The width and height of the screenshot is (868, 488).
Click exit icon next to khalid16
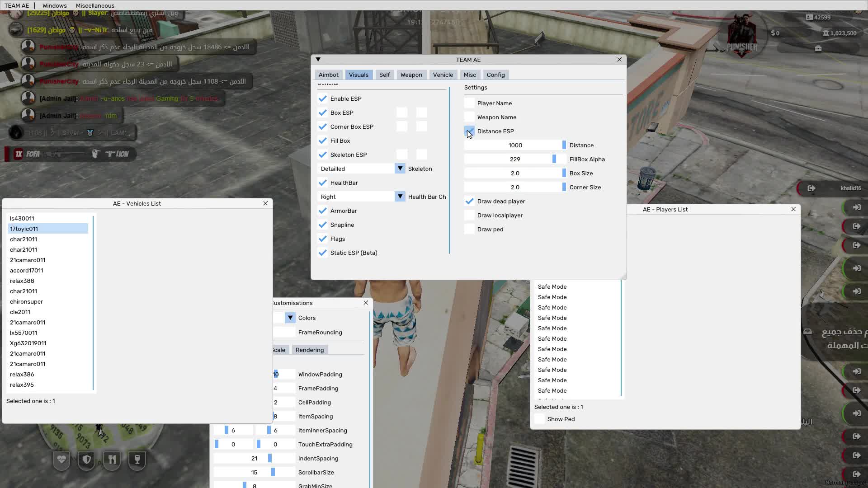click(811, 188)
